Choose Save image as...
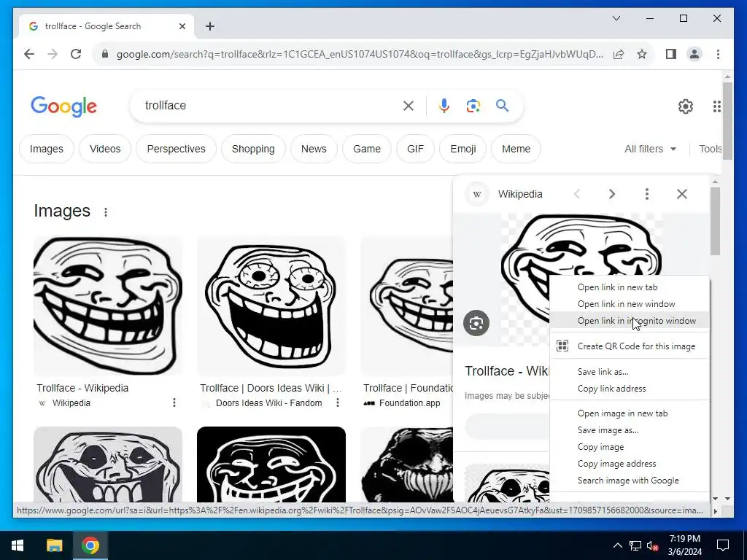Screen dimensions: 747x560 click(630, 430)
